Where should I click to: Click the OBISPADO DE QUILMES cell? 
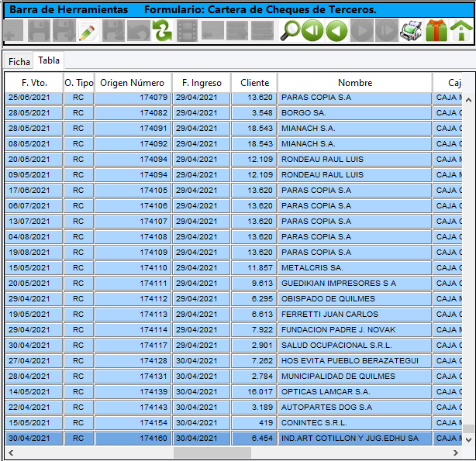pyautogui.click(x=354, y=299)
